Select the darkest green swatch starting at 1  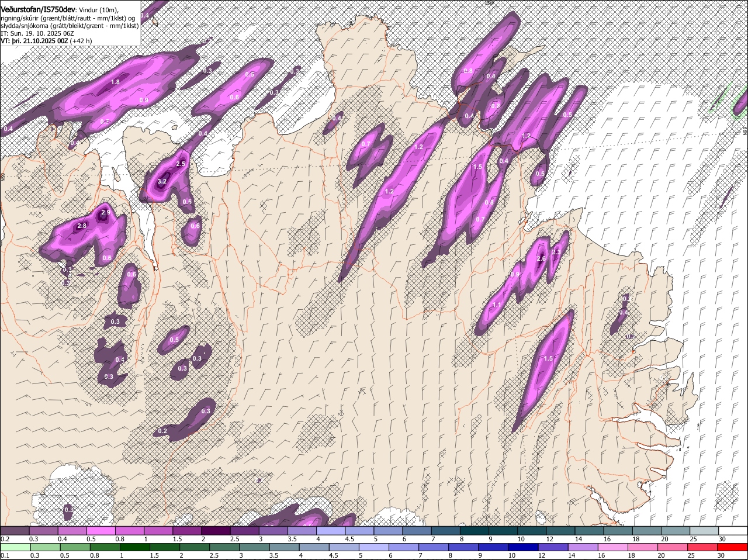(135, 548)
